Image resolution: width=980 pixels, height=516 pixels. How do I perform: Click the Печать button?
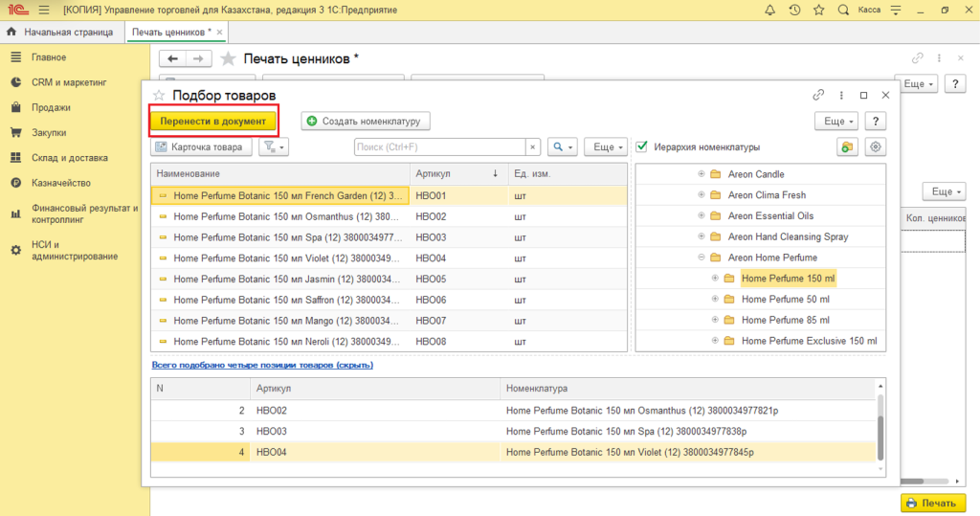(x=933, y=503)
